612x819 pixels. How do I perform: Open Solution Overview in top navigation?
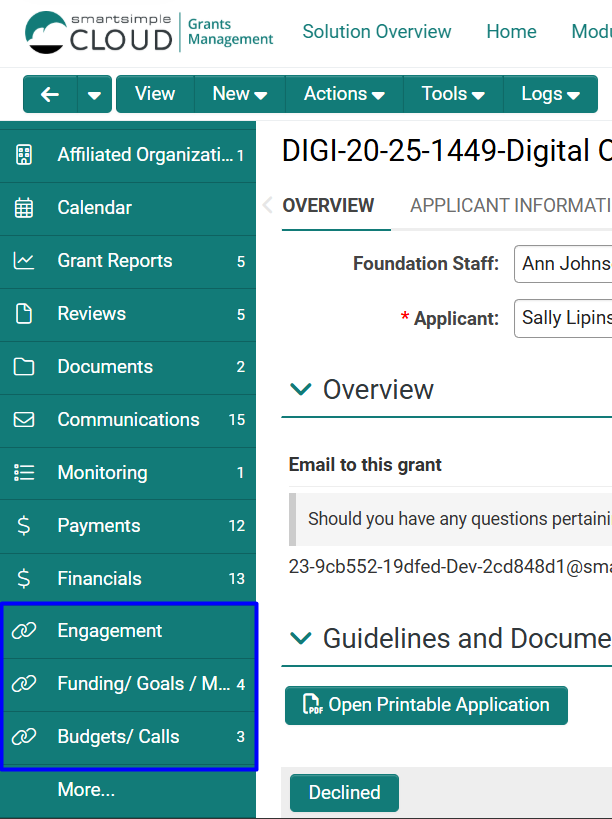[x=376, y=31]
